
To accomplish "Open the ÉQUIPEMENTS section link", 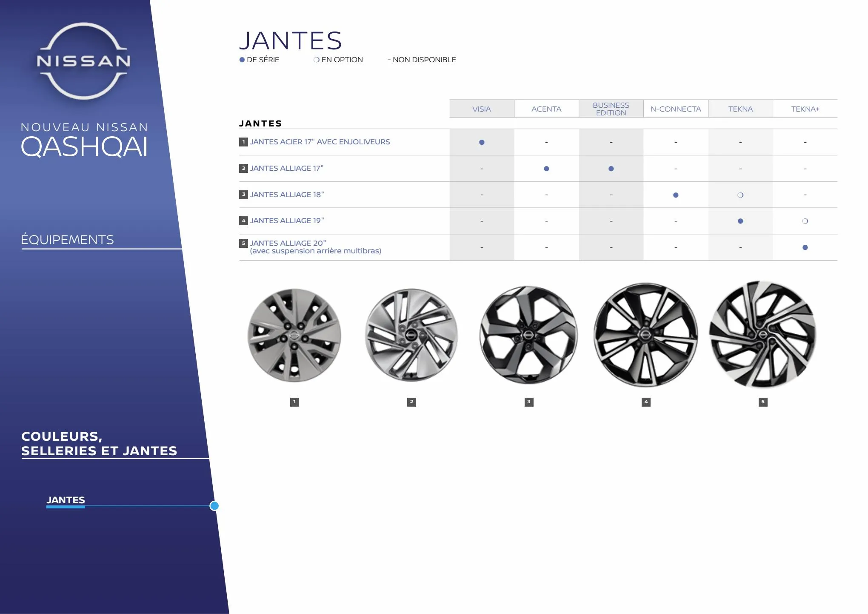I will pyautogui.click(x=68, y=239).
